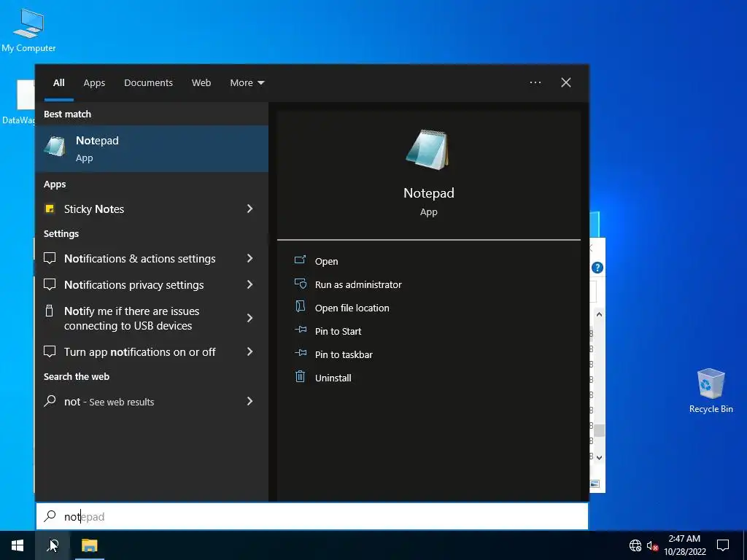Click the Open file location icon
The height and width of the screenshot is (560, 747).
300,307
